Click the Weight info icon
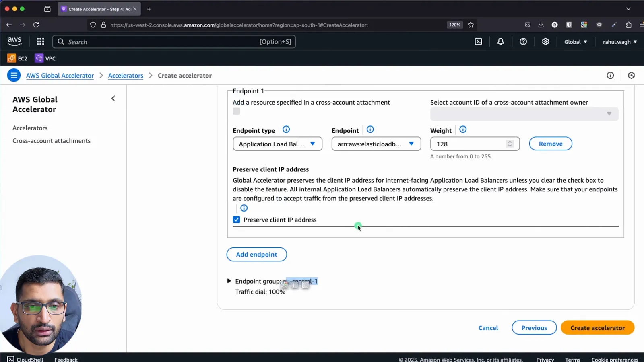This screenshot has width=644, height=362. point(463,130)
